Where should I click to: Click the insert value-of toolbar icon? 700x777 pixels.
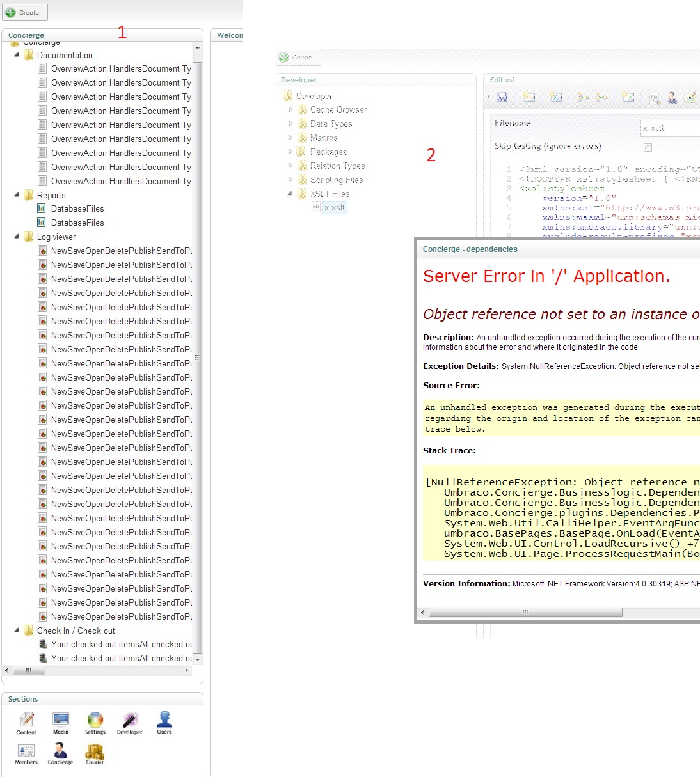pyautogui.click(x=529, y=97)
